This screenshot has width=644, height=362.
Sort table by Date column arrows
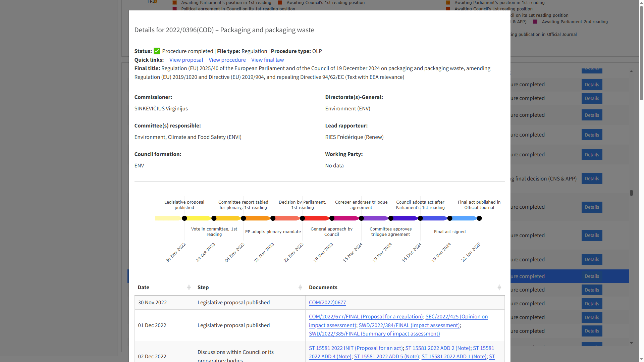click(189, 288)
